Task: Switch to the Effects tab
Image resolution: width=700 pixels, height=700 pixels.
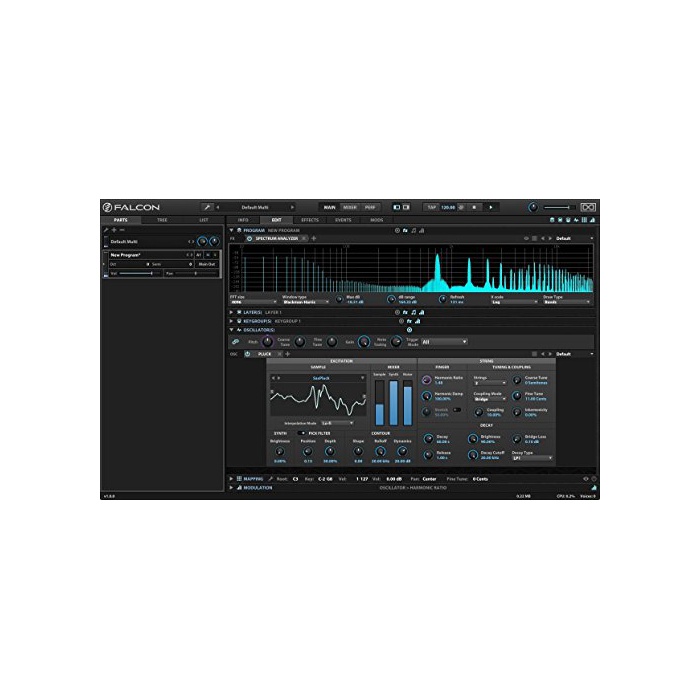Action: (x=309, y=219)
